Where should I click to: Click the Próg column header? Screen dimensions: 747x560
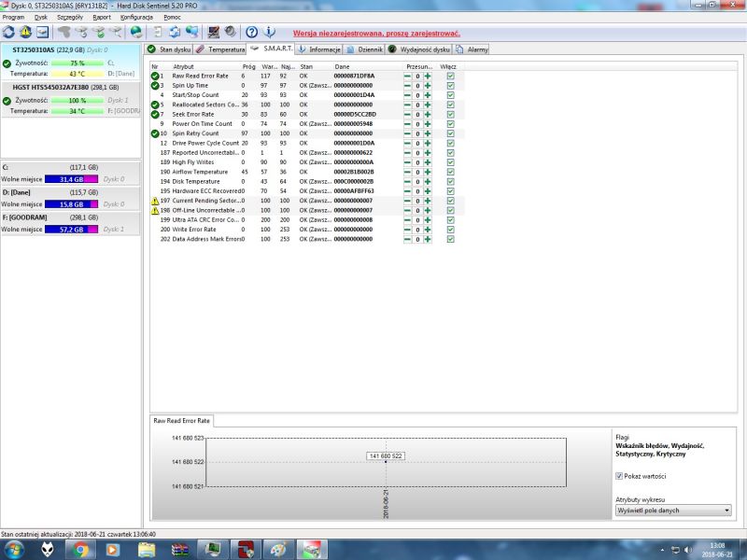pos(249,66)
